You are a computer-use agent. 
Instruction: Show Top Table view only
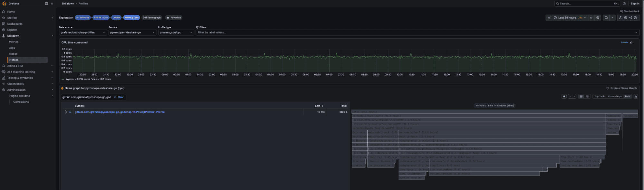600,97
